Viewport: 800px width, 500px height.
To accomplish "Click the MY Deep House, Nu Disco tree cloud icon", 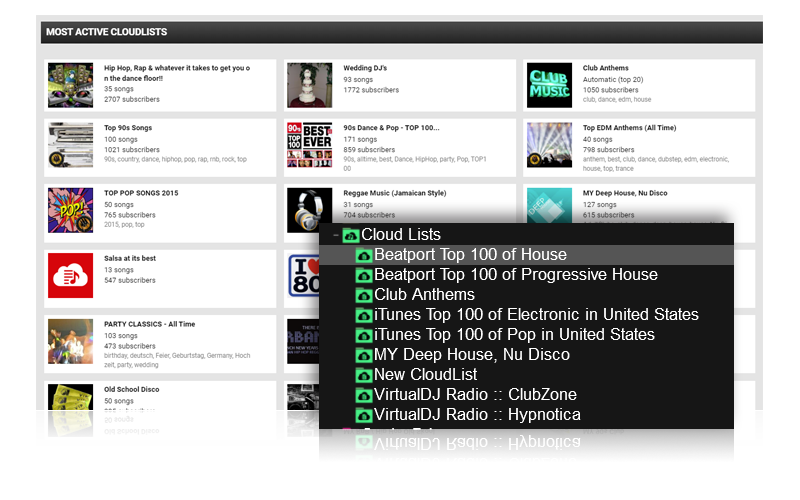I will point(364,355).
